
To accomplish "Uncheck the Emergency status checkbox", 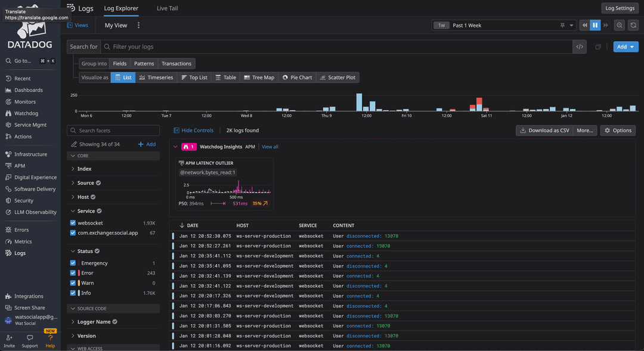I will (x=73, y=263).
